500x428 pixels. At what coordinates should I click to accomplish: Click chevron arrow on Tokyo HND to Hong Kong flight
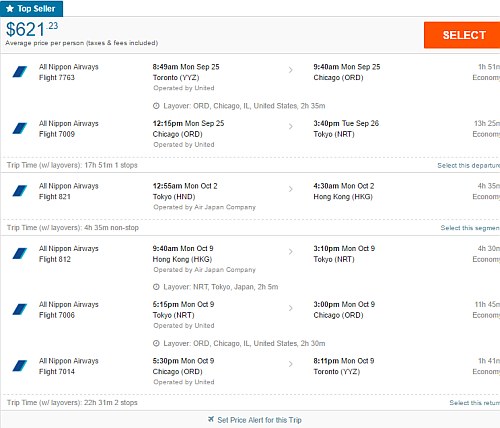point(291,189)
